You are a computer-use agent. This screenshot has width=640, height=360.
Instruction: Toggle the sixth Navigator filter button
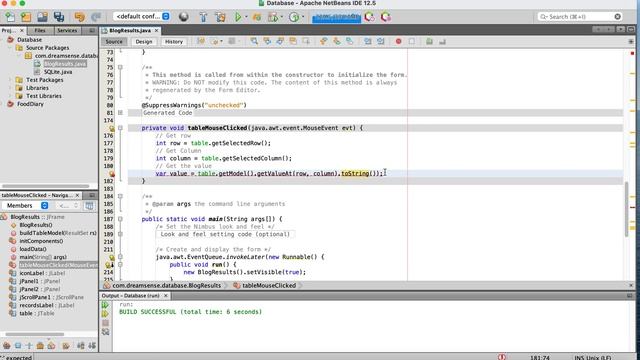pyautogui.click(x=66, y=346)
